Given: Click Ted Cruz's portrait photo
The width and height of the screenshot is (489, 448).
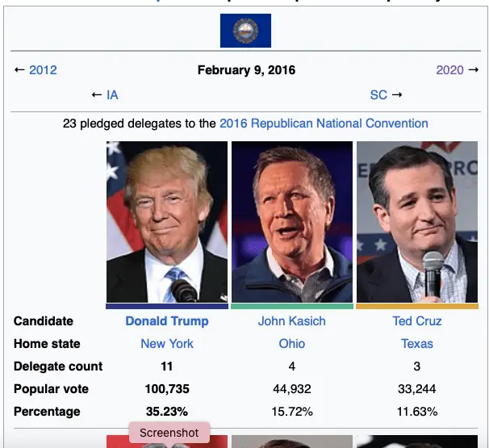Looking at the screenshot, I should click(417, 222).
